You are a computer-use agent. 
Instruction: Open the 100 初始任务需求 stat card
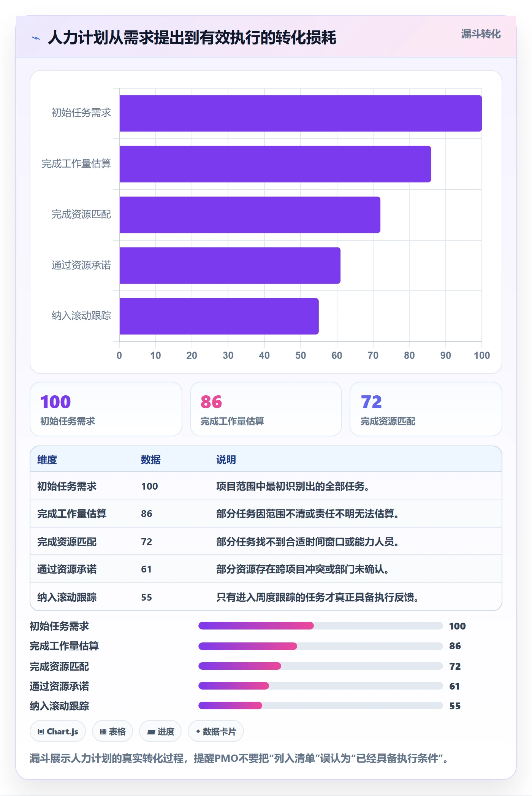click(106, 409)
